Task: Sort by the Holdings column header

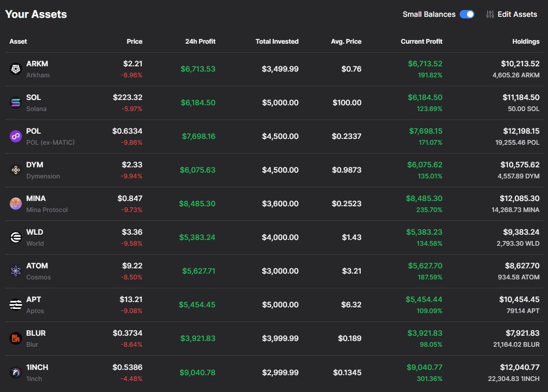Action: [525, 41]
